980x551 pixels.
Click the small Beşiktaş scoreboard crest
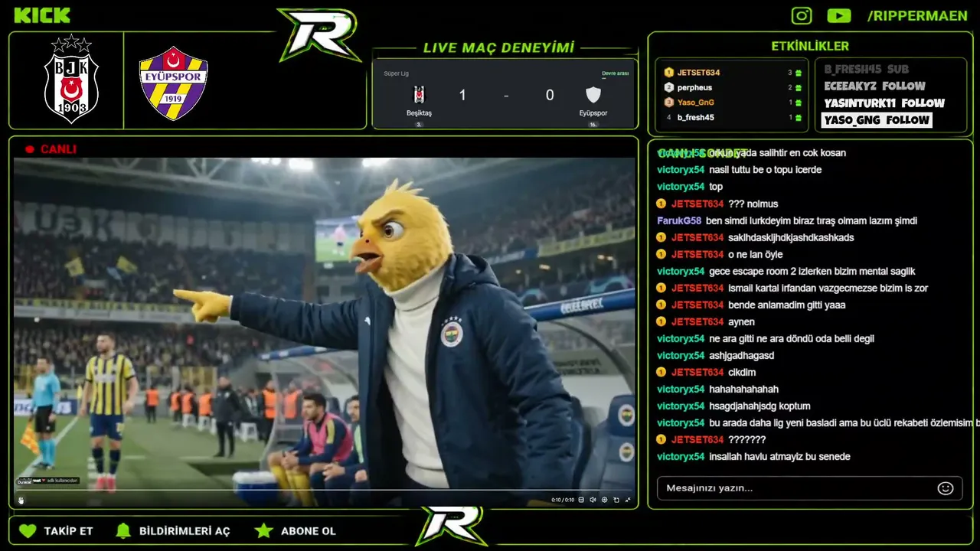click(x=419, y=95)
